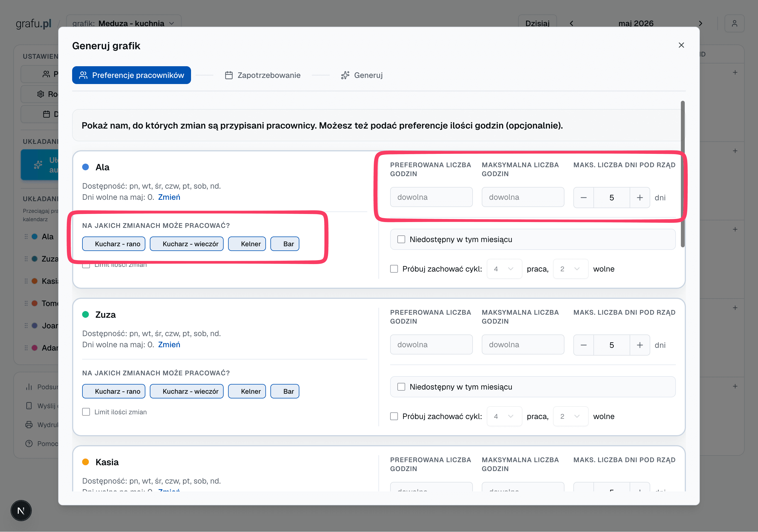Click the people icon in Preferencje pracowników
758x532 pixels.
[x=83, y=75]
